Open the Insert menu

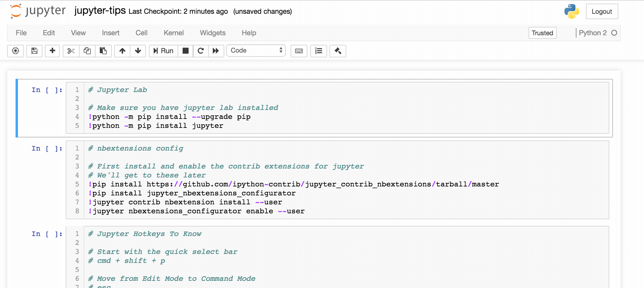111,33
